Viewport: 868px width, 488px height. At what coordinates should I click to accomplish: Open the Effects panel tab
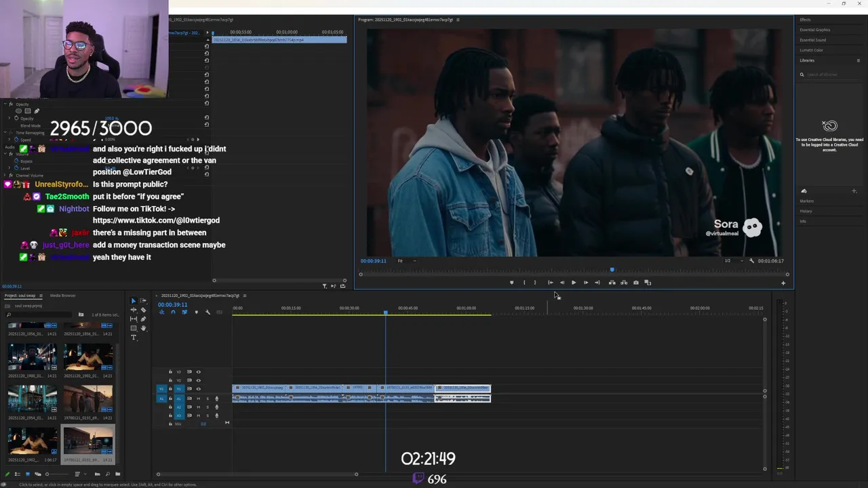point(805,20)
